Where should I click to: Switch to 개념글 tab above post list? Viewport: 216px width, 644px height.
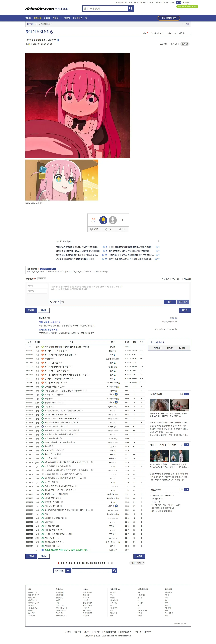[44, 310]
